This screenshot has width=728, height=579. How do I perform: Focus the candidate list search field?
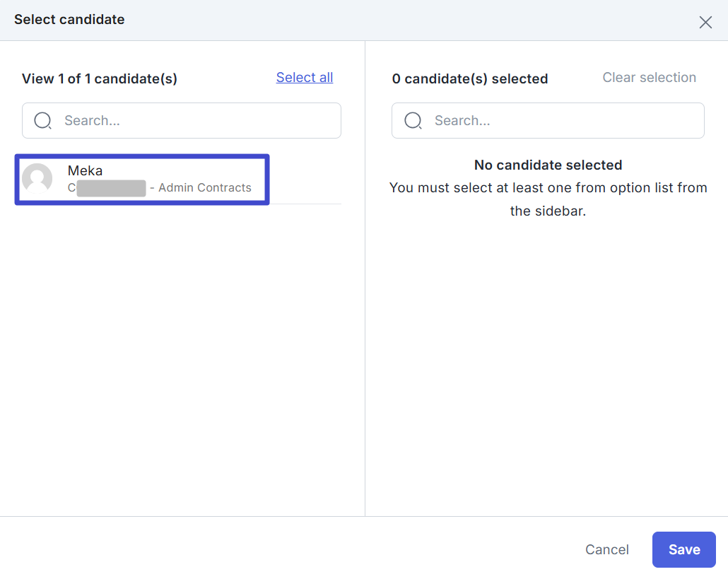(x=198, y=121)
